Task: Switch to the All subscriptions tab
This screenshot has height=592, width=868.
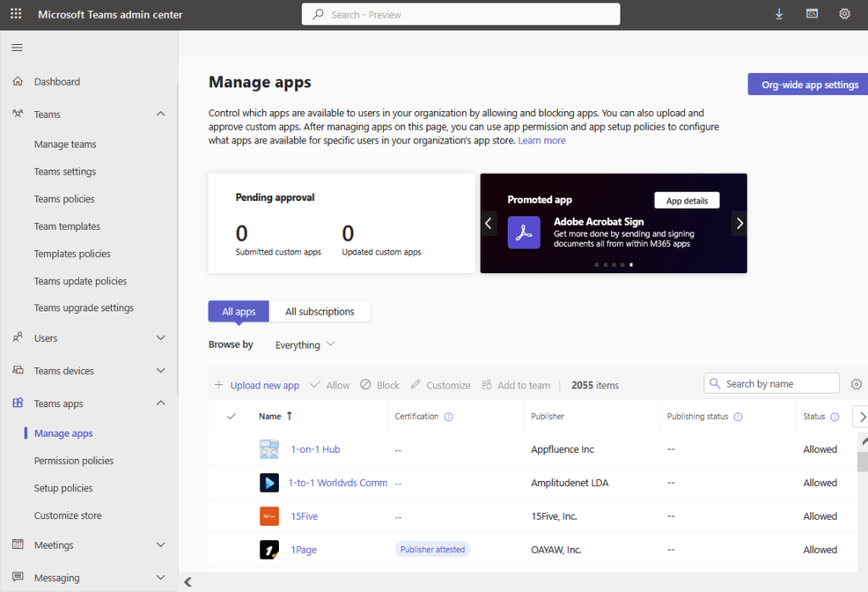Action: 320,311
